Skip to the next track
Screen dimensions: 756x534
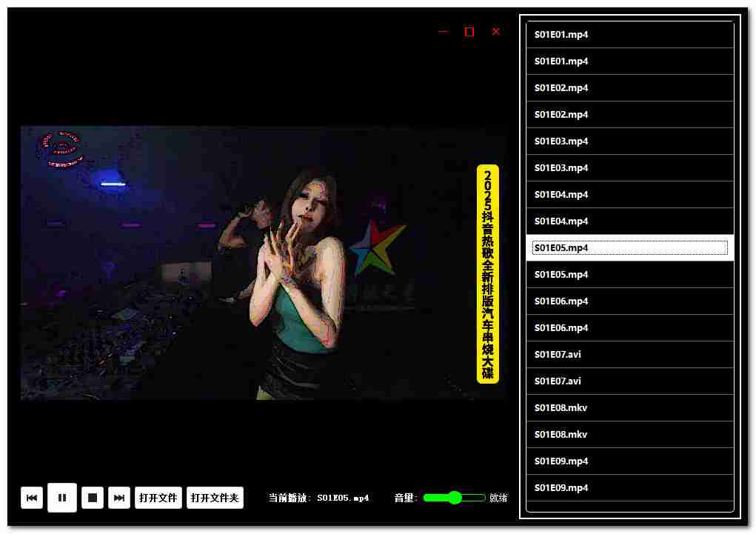click(x=119, y=498)
